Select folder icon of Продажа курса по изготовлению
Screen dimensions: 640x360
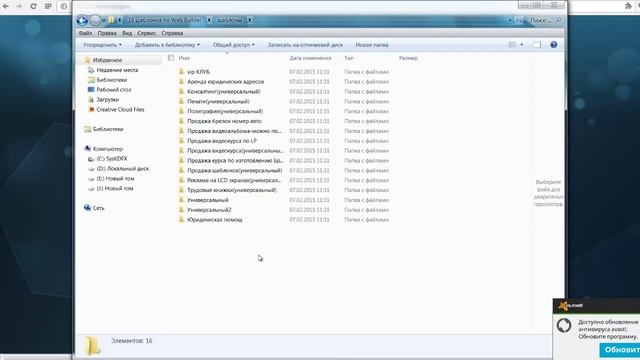(x=182, y=160)
